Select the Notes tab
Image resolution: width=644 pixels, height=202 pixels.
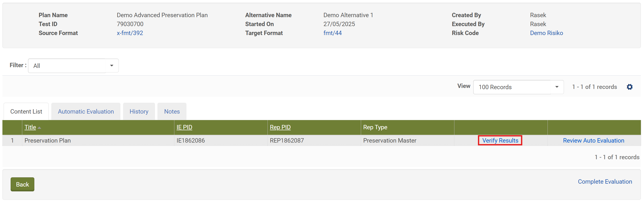coord(172,112)
